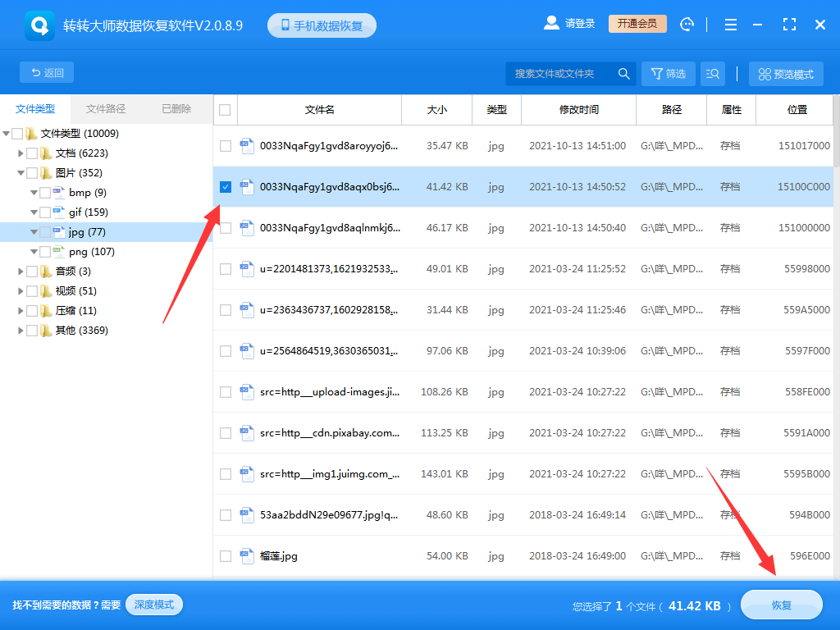This screenshot has height=630, width=840.
Task: Click the 请登录 user avatar icon
Action: click(x=551, y=23)
